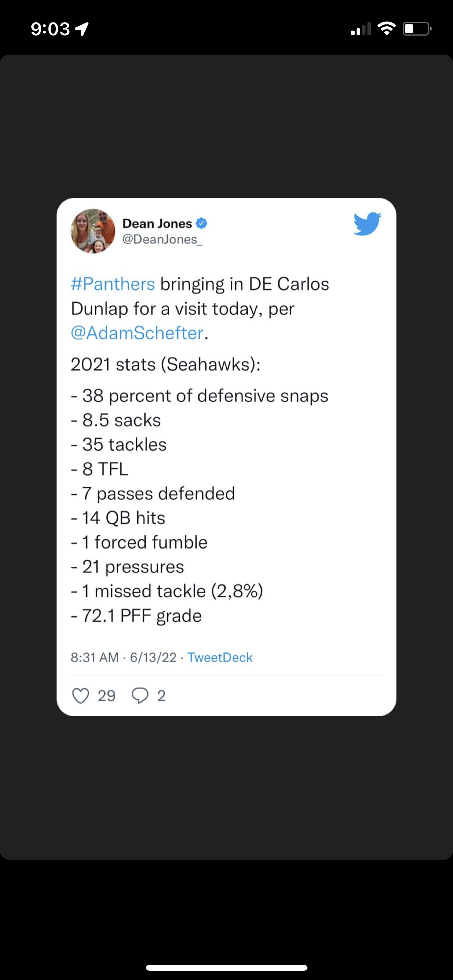Tap the 9:03 clock in status bar

tap(50, 29)
